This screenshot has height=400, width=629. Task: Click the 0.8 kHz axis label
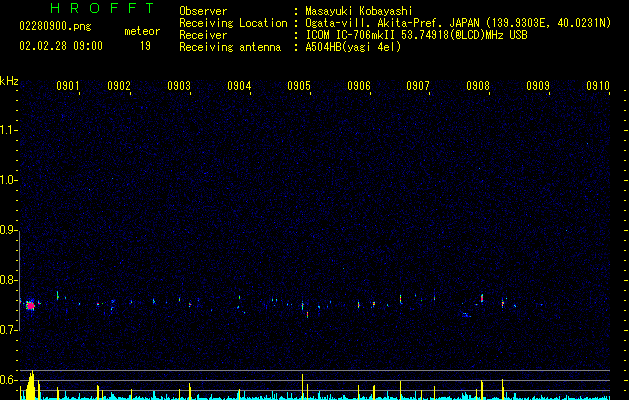pos(8,280)
